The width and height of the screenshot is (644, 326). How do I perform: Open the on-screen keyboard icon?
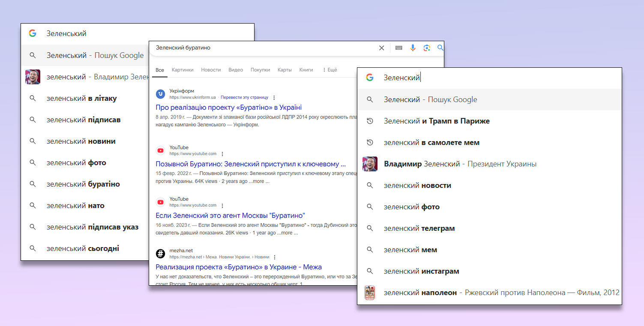coord(398,48)
